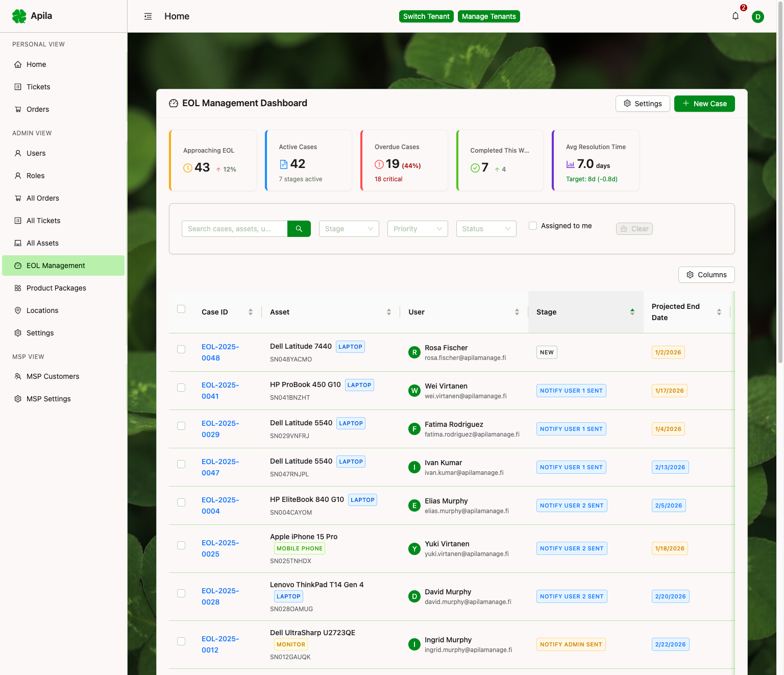
Task: Open the Stage filter dropdown
Action: [x=349, y=229]
